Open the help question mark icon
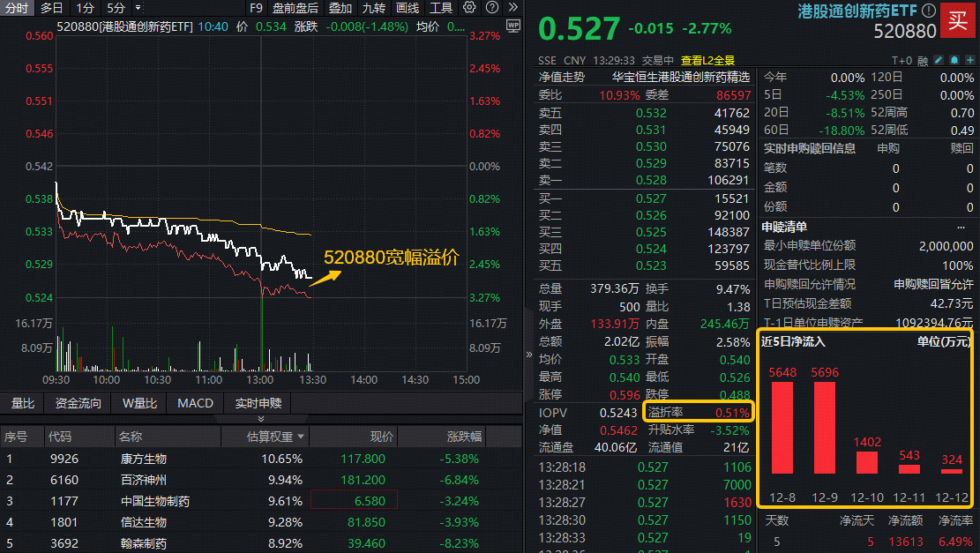This screenshot has width=980, height=553. (491, 8)
